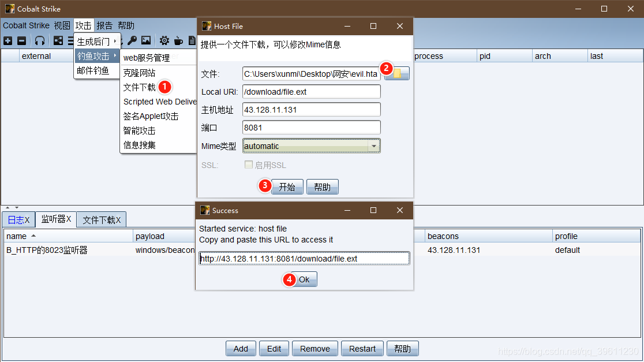Click the Restart listener button
Viewport: 644px width, 362px height.
(x=362, y=349)
